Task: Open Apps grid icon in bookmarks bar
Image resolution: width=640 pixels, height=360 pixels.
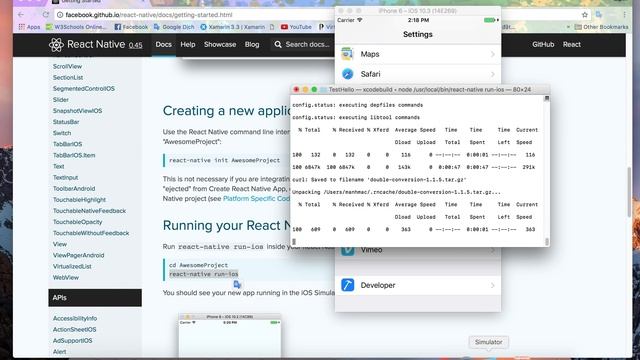Action: point(21,27)
